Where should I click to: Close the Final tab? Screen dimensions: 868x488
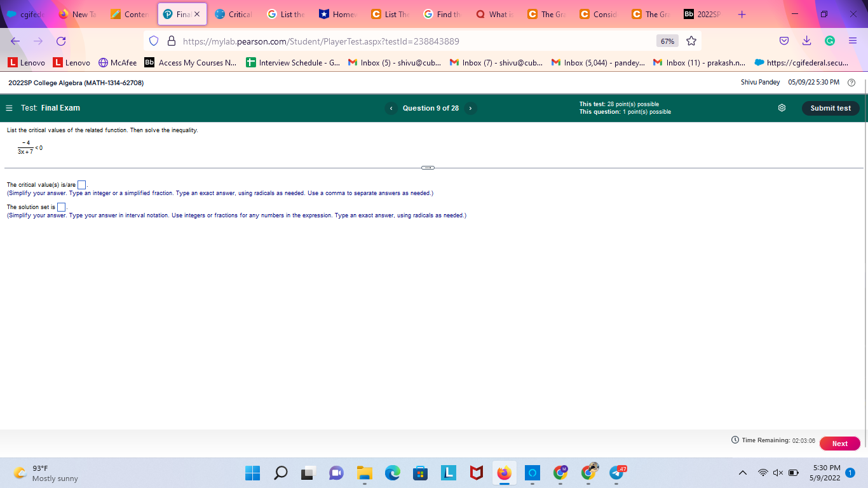(196, 14)
